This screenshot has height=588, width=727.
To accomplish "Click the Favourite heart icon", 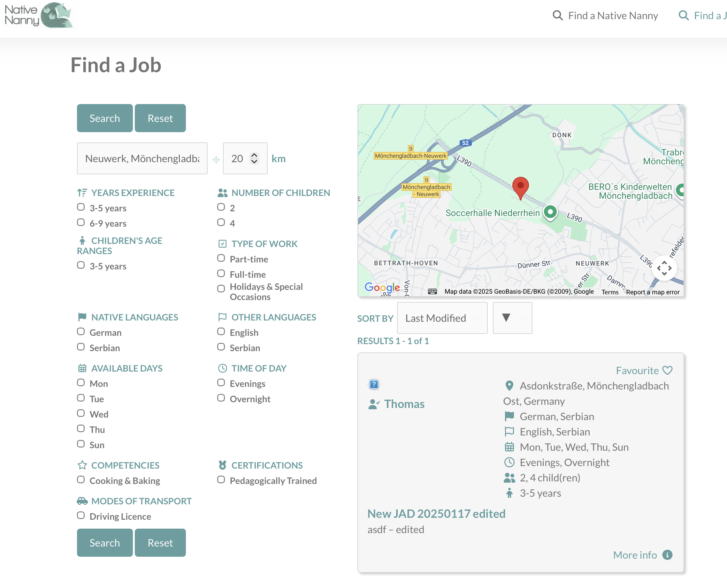I will tap(667, 370).
